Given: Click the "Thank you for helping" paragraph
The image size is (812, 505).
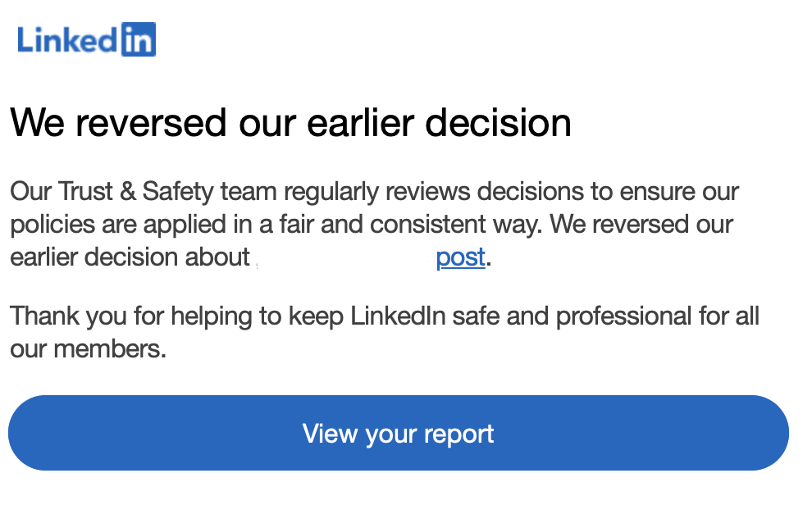Looking at the screenshot, I should point(385,332).
